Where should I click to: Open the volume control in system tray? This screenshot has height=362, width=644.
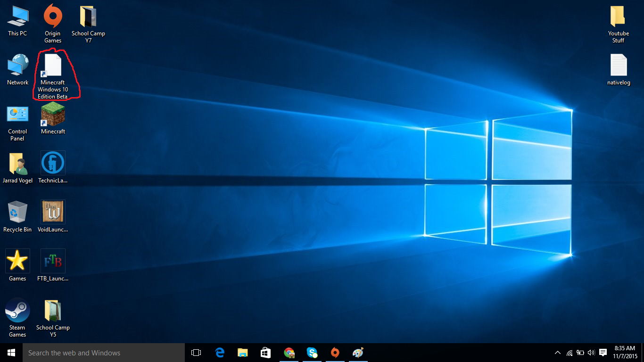[591, 353]
